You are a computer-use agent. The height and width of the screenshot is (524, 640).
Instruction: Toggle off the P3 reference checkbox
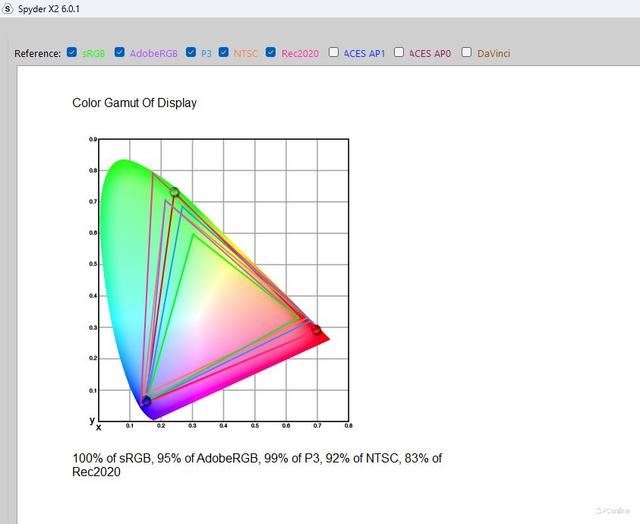191,52
